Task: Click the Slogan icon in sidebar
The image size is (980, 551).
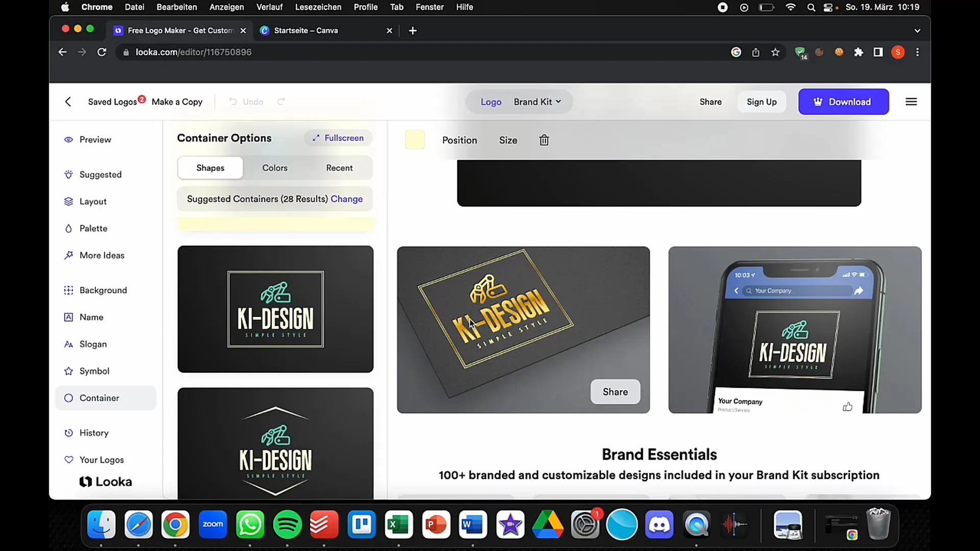Action: point(68,344)
